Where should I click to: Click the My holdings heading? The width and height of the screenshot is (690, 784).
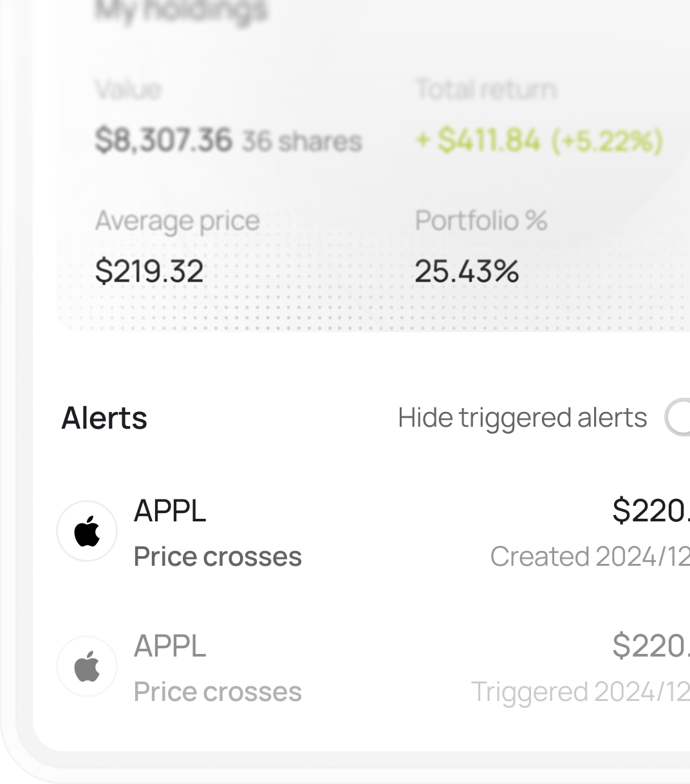click(181, 10)
